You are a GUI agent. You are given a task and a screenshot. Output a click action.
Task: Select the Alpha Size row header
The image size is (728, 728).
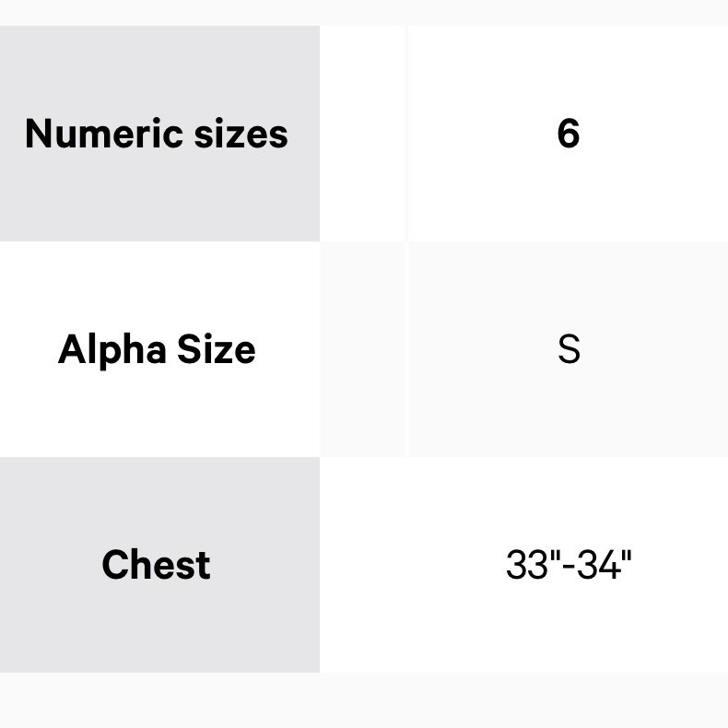pos(157,350)
